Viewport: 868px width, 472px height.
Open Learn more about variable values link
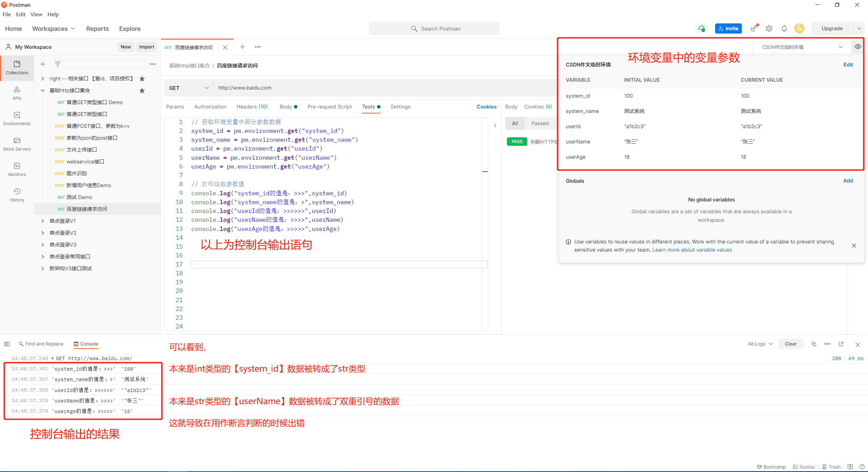692,250
